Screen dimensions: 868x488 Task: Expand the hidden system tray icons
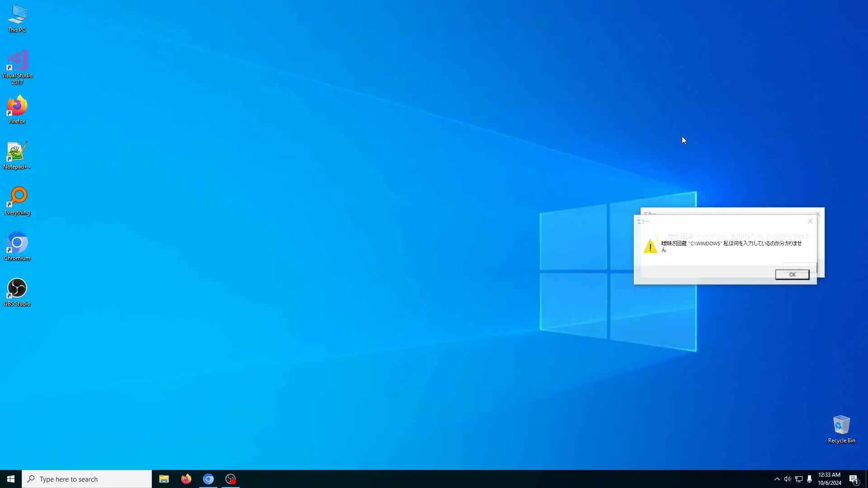pos(777,479)
